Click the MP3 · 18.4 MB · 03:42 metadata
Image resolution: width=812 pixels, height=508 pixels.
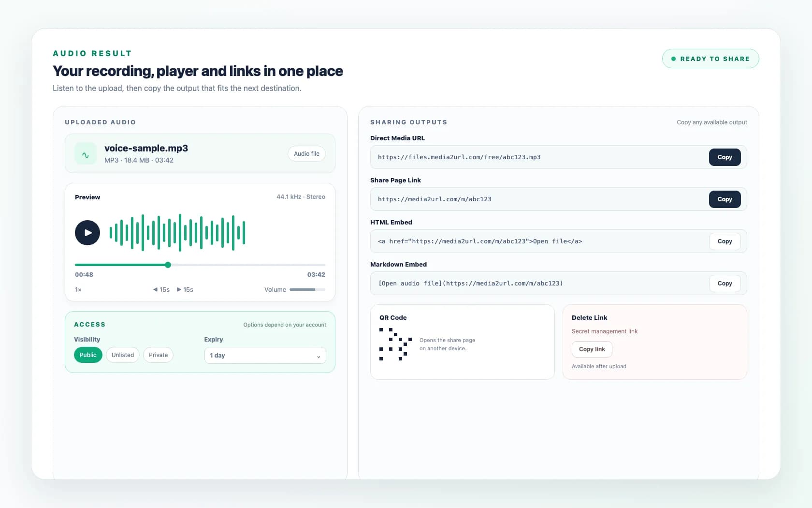click(x=139, y=160)
